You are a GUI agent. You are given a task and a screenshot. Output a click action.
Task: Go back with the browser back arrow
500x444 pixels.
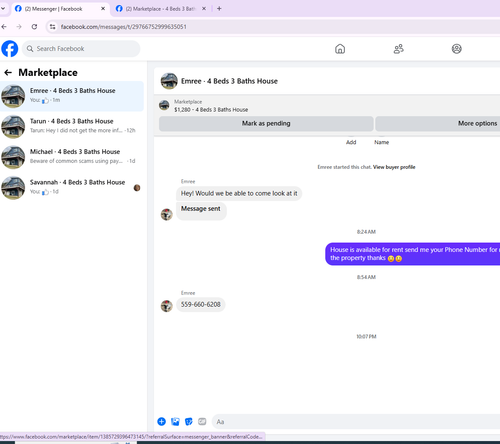tap(4, 27)
